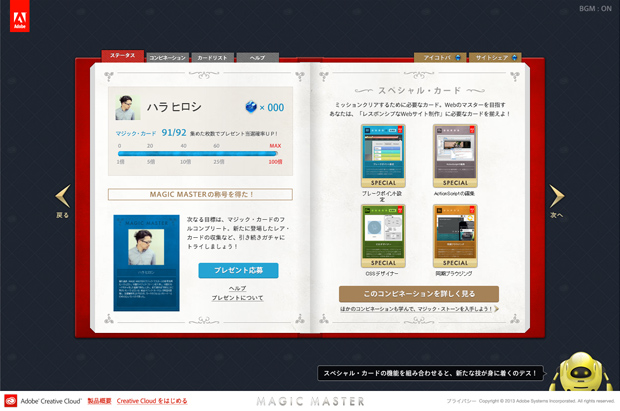620x411 pixels.
Task: Select the ActionScriptの編集 special card
Action: tap(455, 156)
